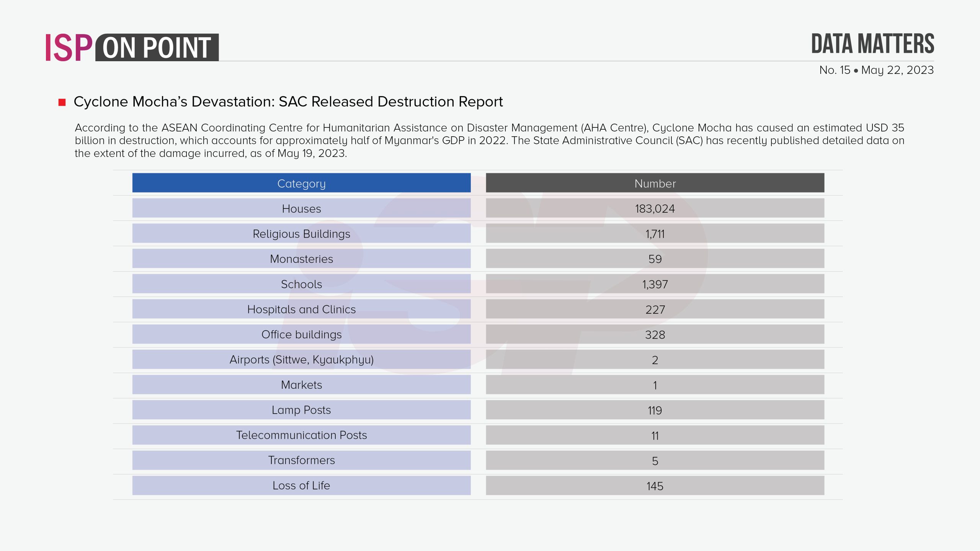980x551 pixels.
Task: Click the Religious Buildings row label
Action: [301, 234]
